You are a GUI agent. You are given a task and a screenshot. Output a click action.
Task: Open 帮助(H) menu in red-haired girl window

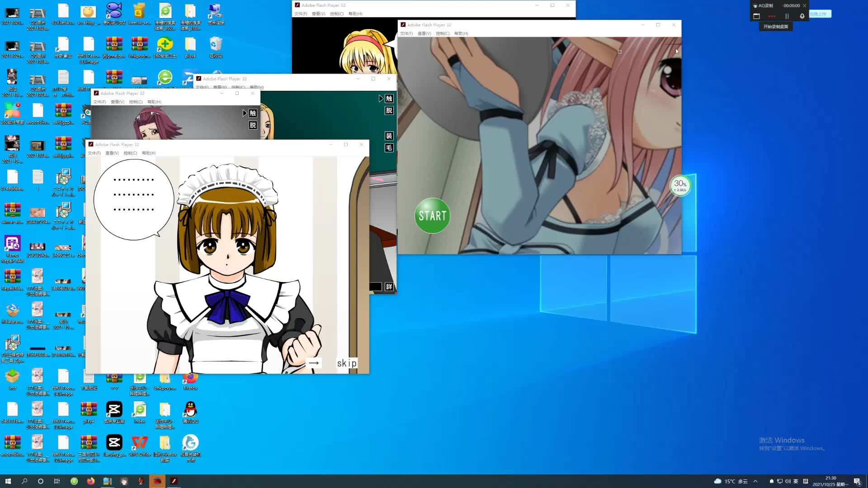154,102
